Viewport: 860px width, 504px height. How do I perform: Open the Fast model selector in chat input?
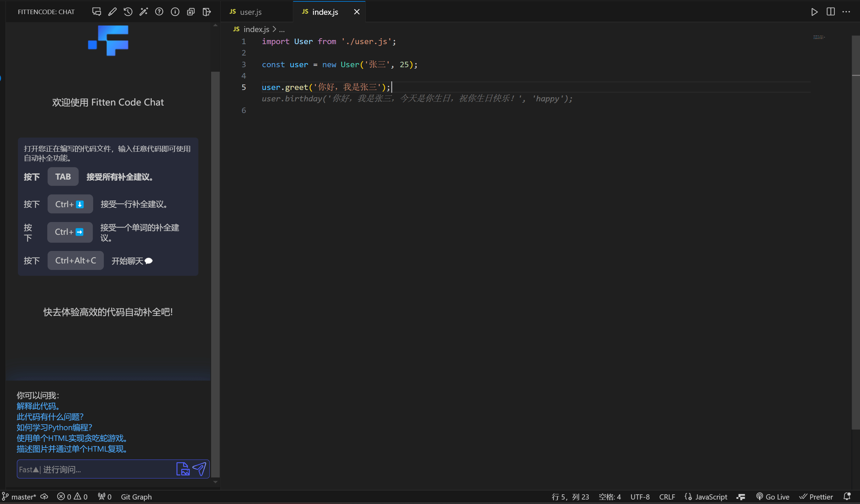pos(29,470)
